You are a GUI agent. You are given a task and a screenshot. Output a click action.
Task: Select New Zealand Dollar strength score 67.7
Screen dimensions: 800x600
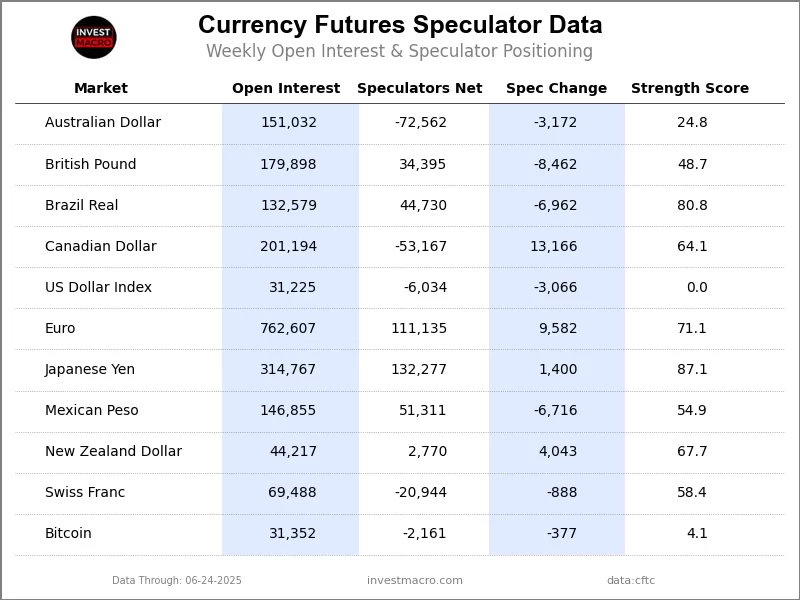(692, 452)
